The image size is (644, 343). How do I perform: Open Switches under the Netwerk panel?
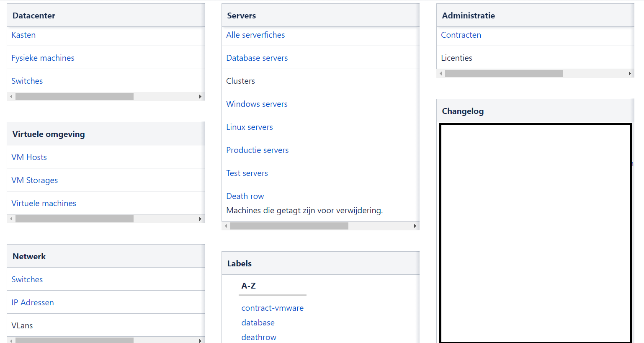click(27, 279)
